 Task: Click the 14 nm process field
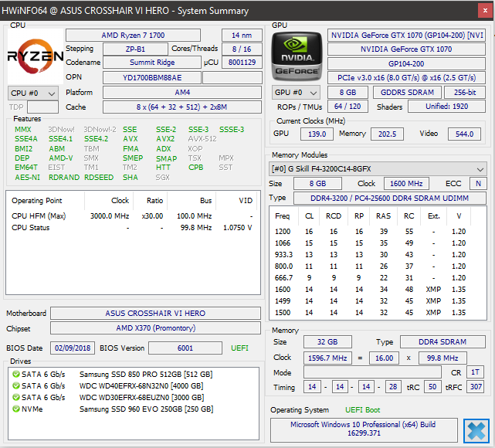[x=242, y=35]
